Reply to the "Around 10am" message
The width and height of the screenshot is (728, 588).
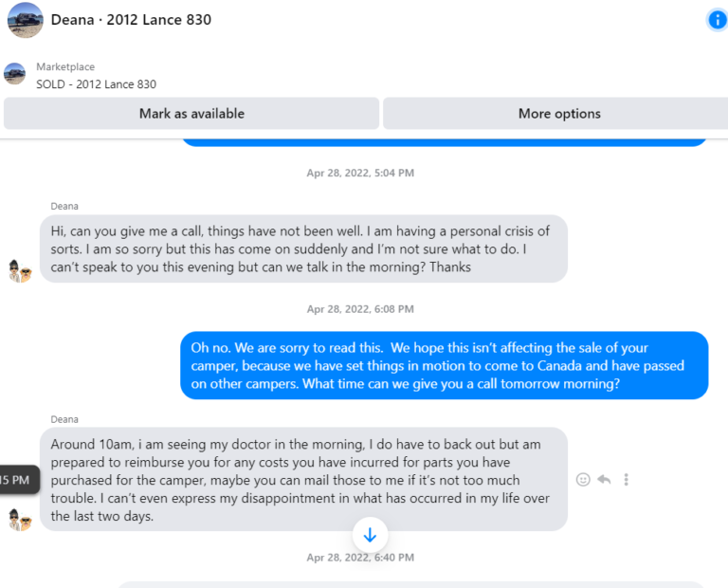(604, 480)
